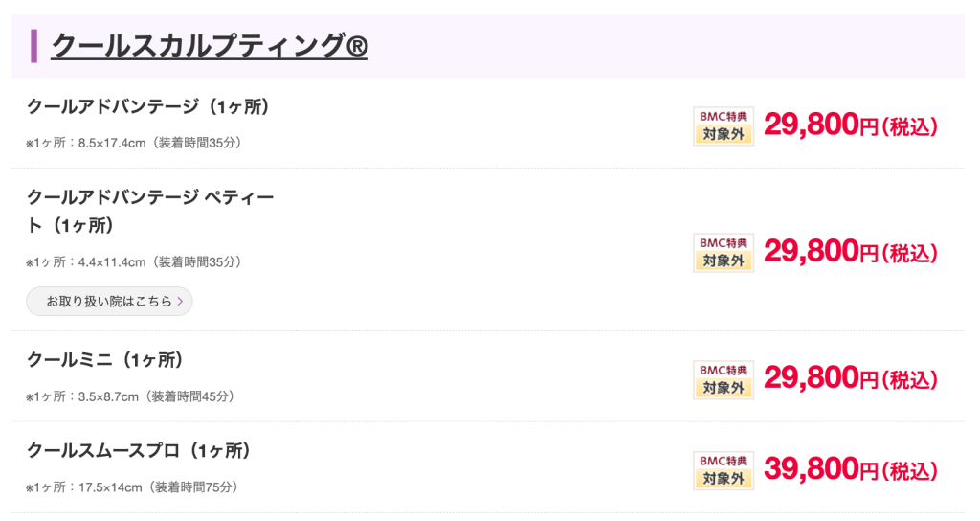Click the purple bar beside クールスカルプティング heading
This screenshot has width=980, height=521.
tap(34, 46)
